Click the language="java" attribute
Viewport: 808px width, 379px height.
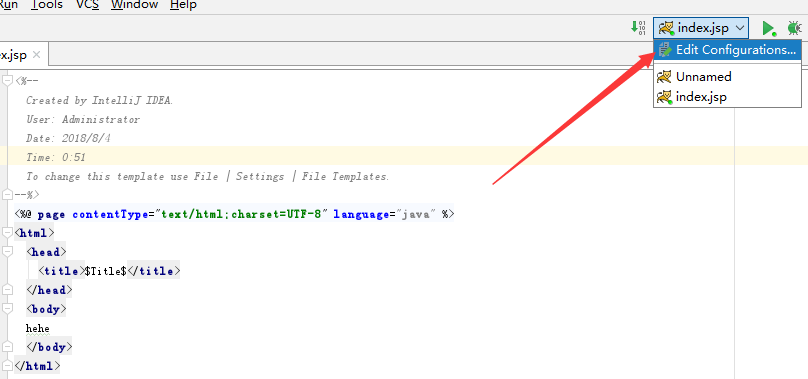pyautogui.click(x=384, y=214)
